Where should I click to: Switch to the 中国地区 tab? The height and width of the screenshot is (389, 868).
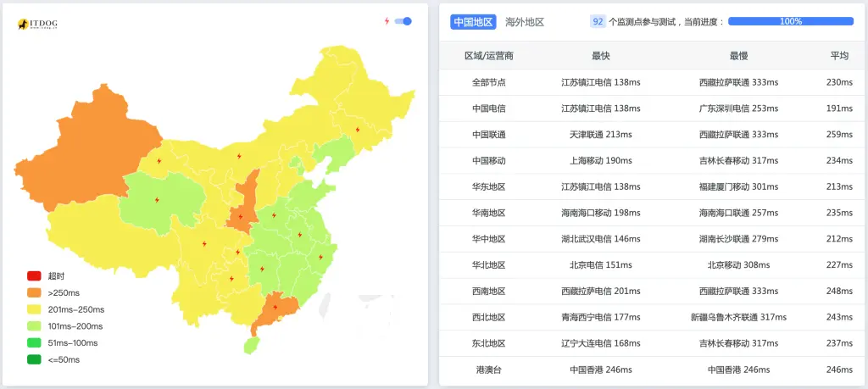[x=473, y=22]
